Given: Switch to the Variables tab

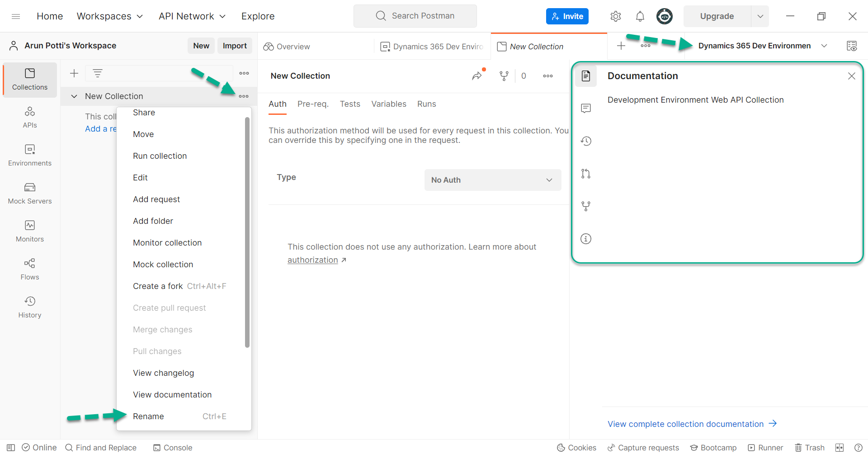Looking at the screenshot, I should (388, 104).
